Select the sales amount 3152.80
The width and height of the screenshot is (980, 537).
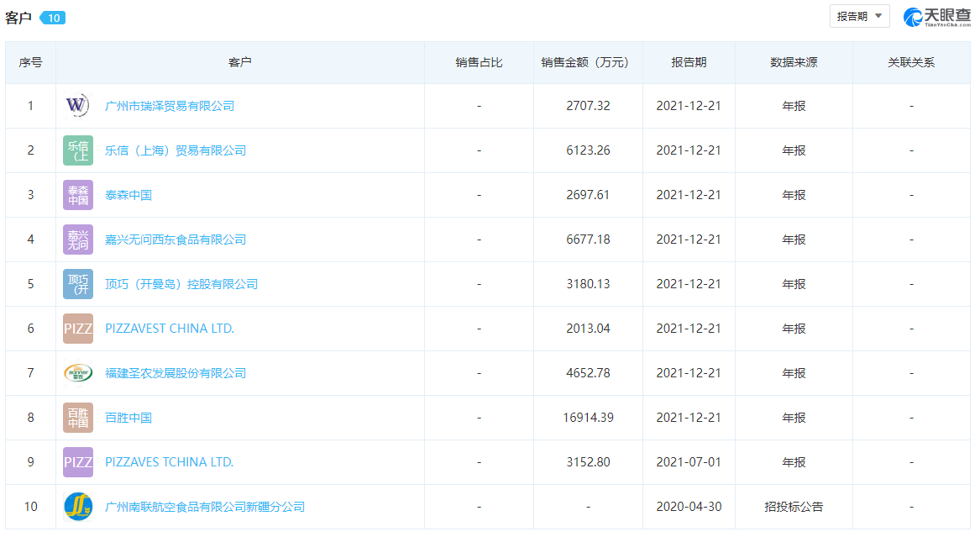(588, 462)
